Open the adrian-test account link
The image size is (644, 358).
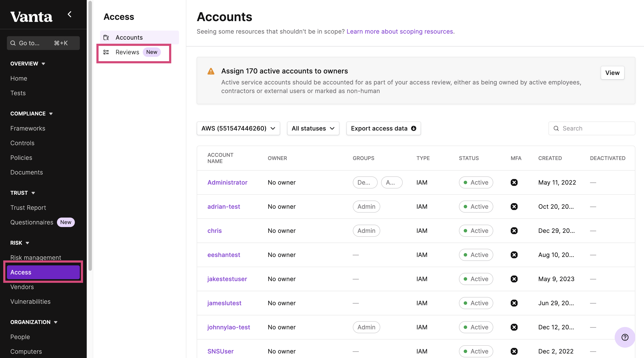[x=223, y=207]
